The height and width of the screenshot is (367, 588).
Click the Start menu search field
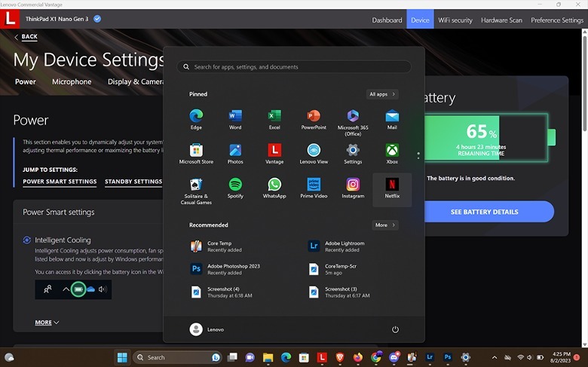tap(294, 67)
